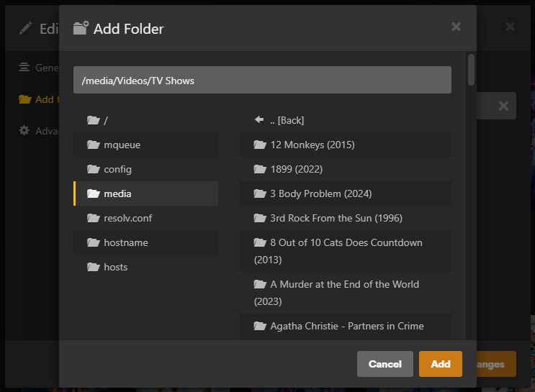
Task: Click the folder icon beside hostname
Action: point(93,242)
